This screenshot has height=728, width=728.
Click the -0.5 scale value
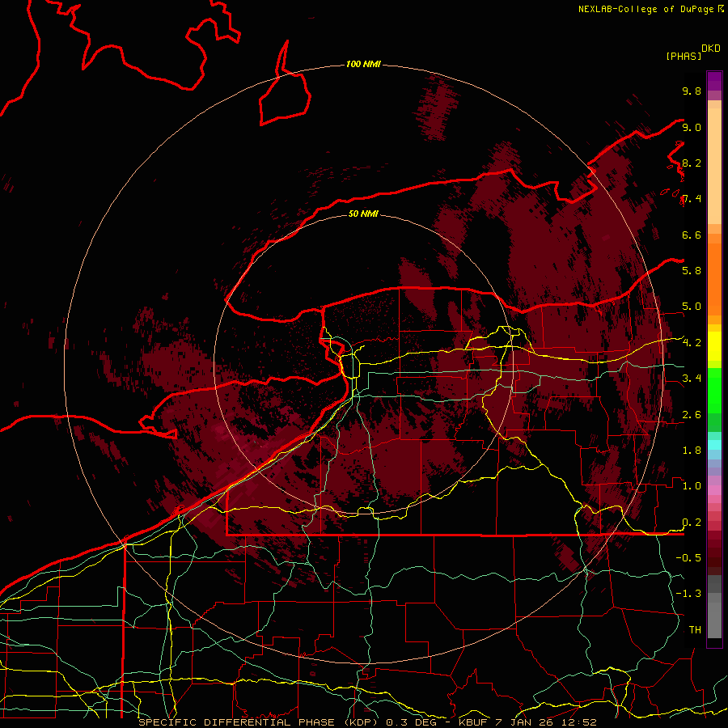(688, 557)
